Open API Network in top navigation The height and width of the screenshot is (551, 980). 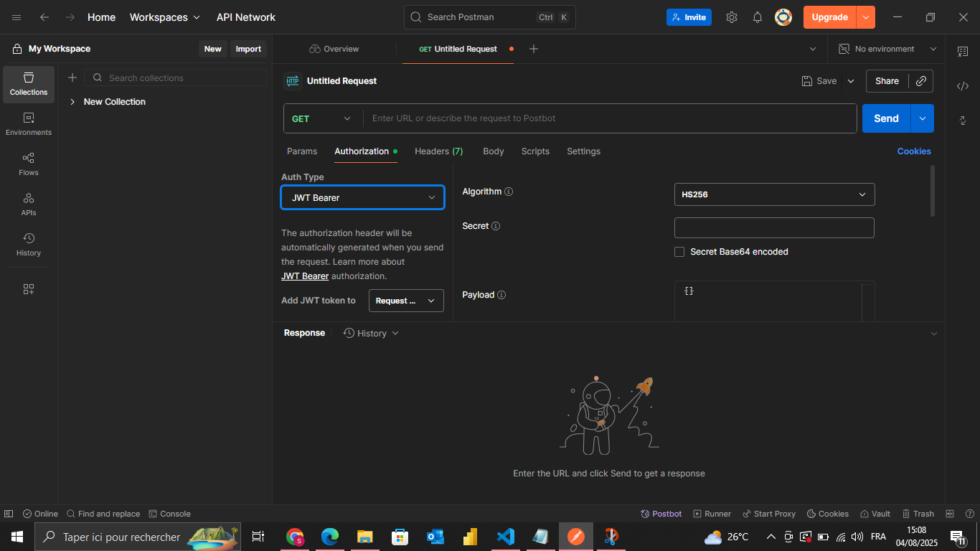click(x=246, y=17)
